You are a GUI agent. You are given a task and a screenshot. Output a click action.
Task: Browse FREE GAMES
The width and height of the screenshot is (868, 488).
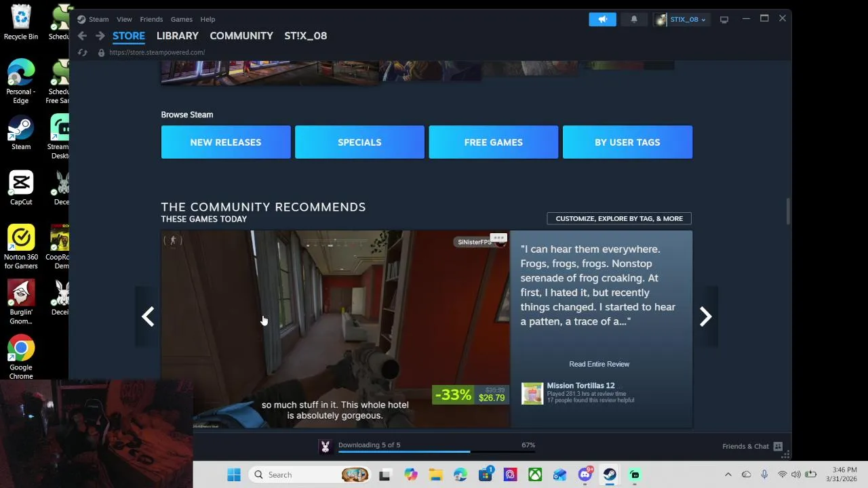click(494, 142)
